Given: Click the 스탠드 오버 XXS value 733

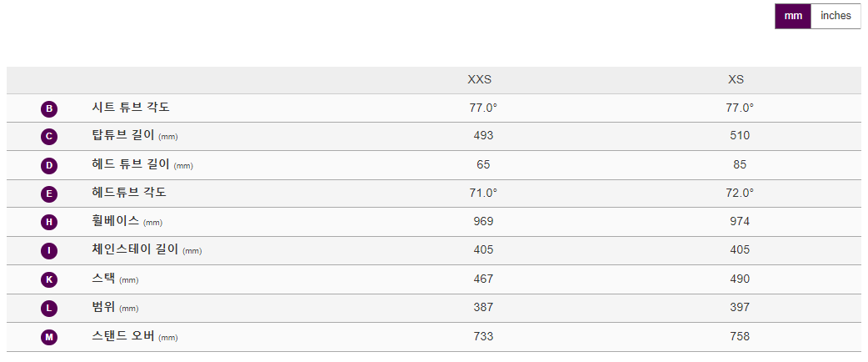Looking at the screenshot, I should click(x=483, y=336).
